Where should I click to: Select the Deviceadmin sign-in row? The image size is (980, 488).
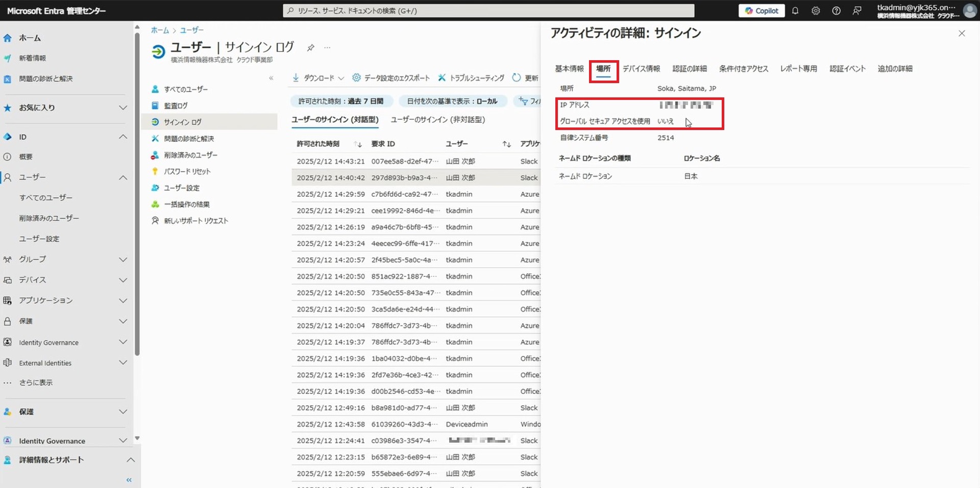tap(416, 424)
